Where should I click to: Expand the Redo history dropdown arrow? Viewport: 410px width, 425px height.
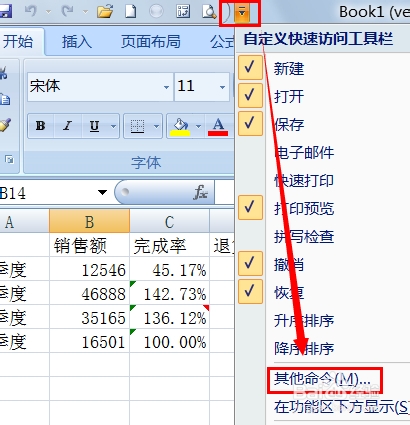85,12
